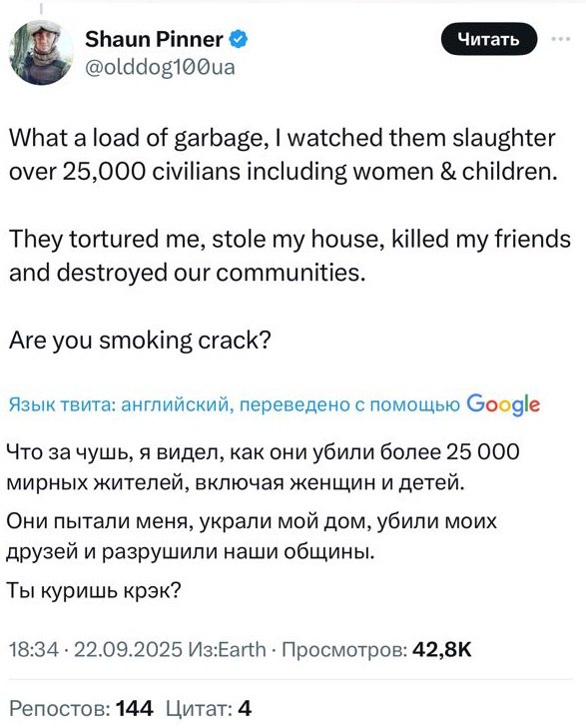Open Shaun Pinner's profile avatar photo
The height and width of the screenshot is (728, 586).
[41, 52]
